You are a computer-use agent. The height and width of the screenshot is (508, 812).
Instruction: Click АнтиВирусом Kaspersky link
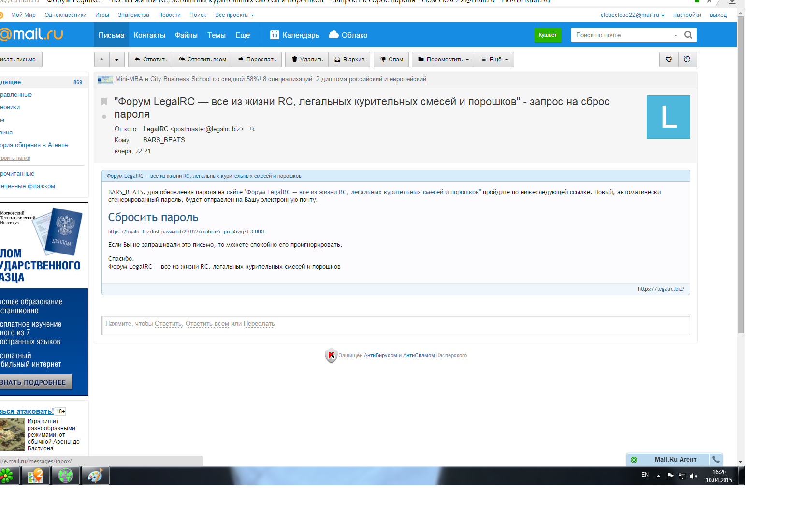380,356
